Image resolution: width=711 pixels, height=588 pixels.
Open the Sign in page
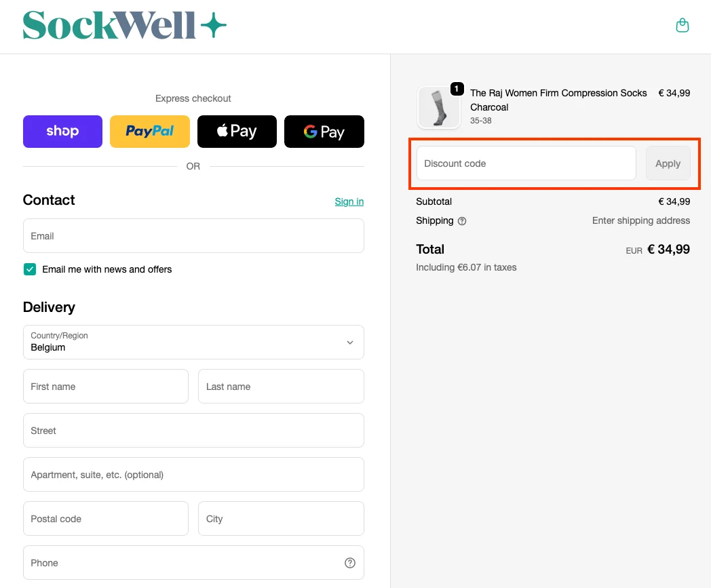click(349, 201)
